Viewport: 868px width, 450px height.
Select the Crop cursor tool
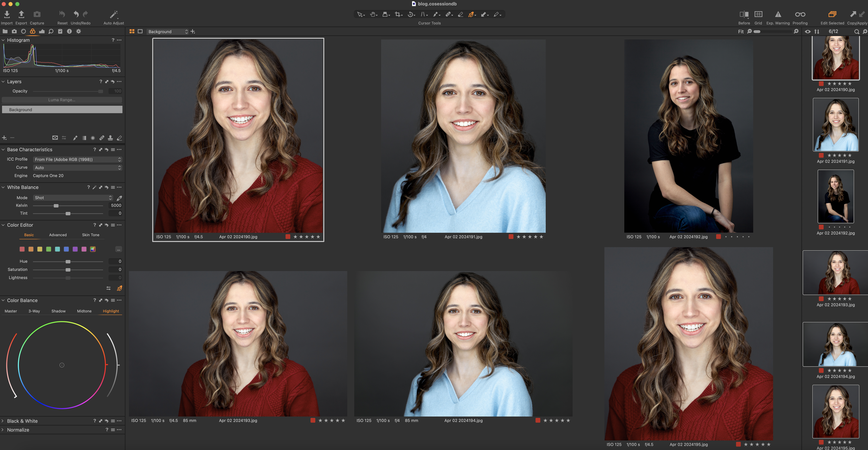pos(398,15)
